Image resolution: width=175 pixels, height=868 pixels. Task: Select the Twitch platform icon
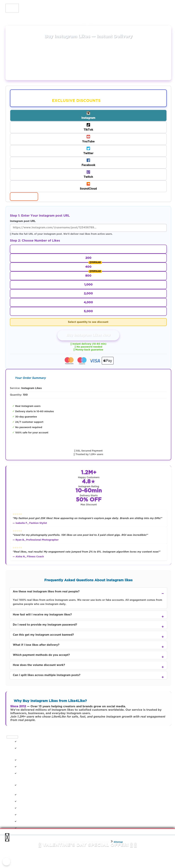click(x=88, y=172)
